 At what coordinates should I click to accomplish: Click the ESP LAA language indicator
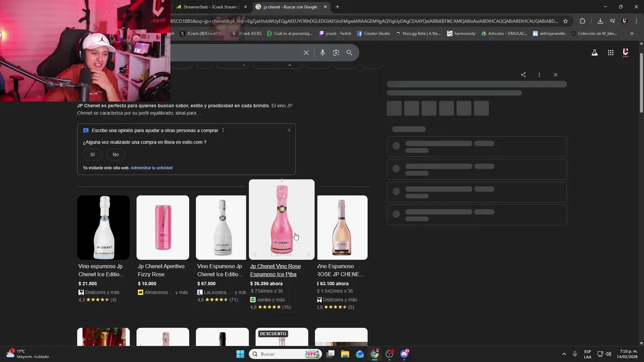pyautogui.click(x=588, y=354)
